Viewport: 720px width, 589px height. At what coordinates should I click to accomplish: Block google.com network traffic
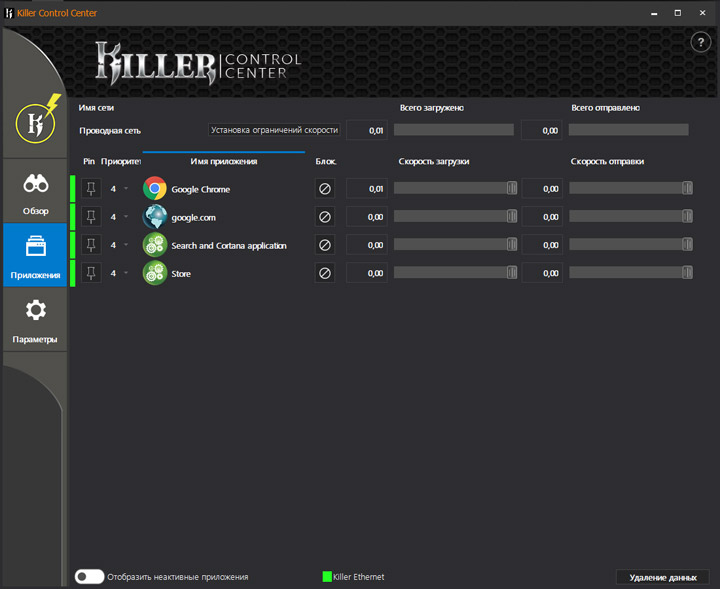coord(325,217)
